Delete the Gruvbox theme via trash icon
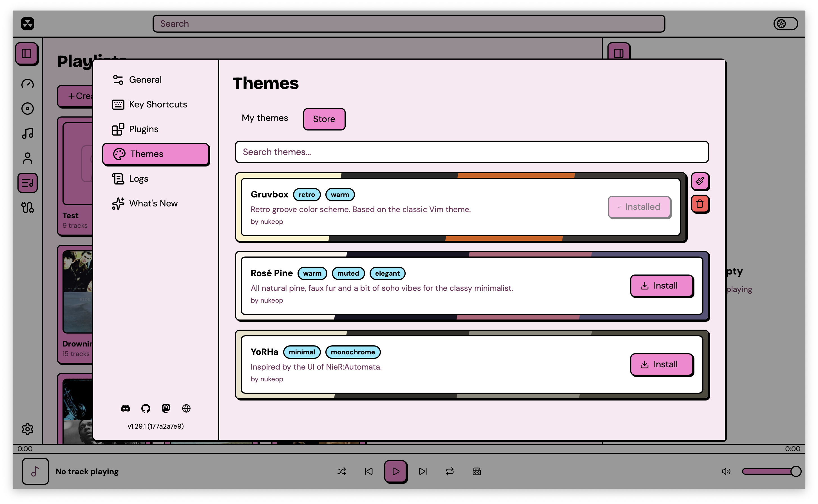This screenshot has width=818, height=504. pos(700,204)
